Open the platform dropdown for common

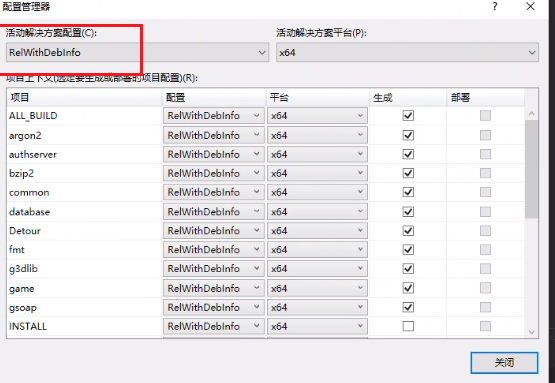pos(317,192)
